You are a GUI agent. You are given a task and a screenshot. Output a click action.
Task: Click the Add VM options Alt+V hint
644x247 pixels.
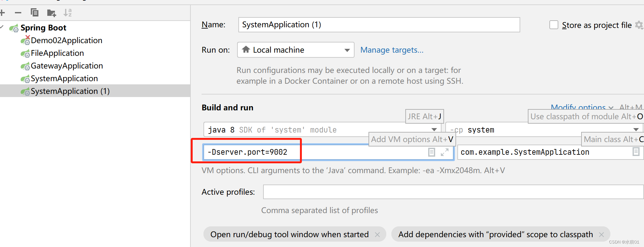pos(412,139)
